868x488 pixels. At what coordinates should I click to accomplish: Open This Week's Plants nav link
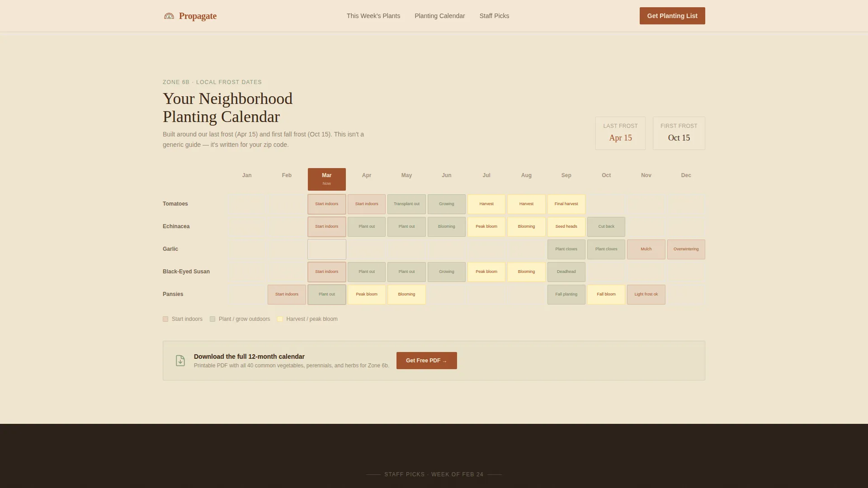[x=373, y=16]
